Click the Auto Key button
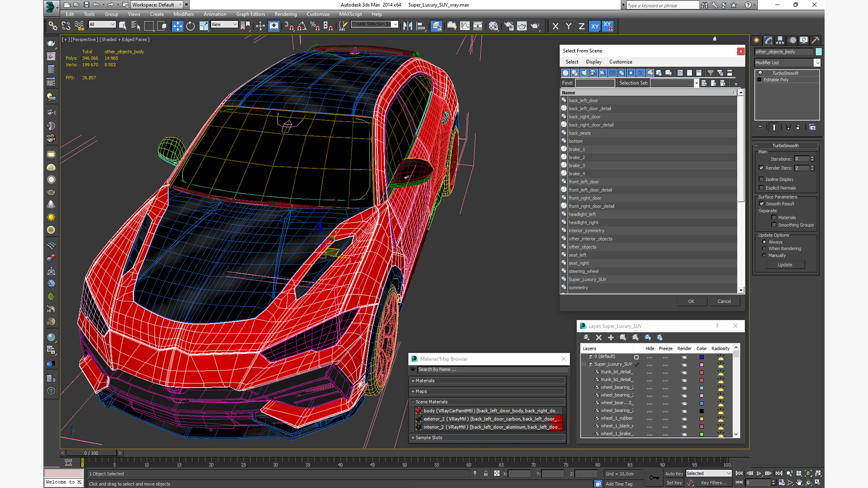The image size is (868, 488). [x=674, y=474]
